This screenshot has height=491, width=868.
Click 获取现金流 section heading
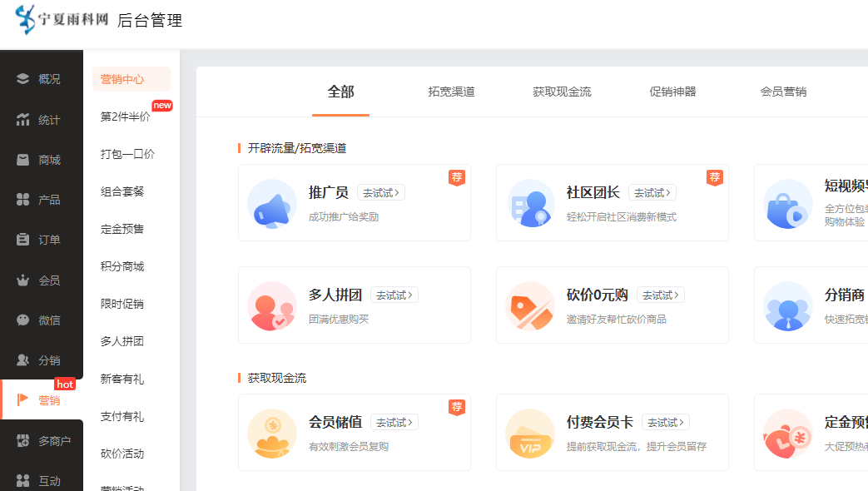pos(277,378)
